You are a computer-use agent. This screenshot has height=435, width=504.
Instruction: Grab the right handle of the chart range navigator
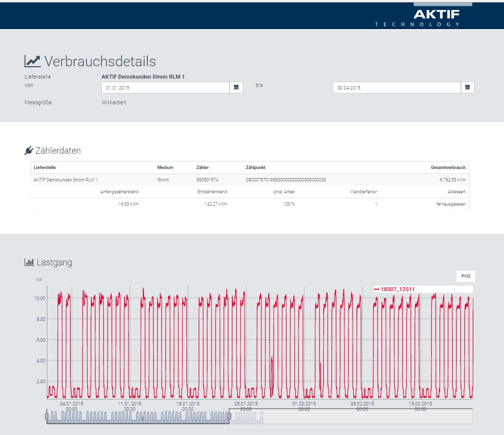(229, 416)
